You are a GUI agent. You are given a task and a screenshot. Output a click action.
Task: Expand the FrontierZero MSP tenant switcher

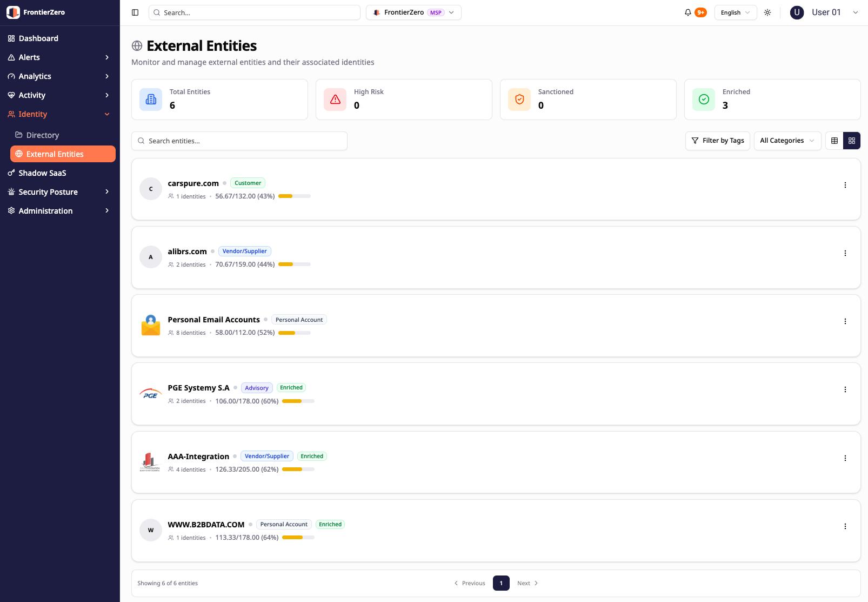[x=413, y=12]
